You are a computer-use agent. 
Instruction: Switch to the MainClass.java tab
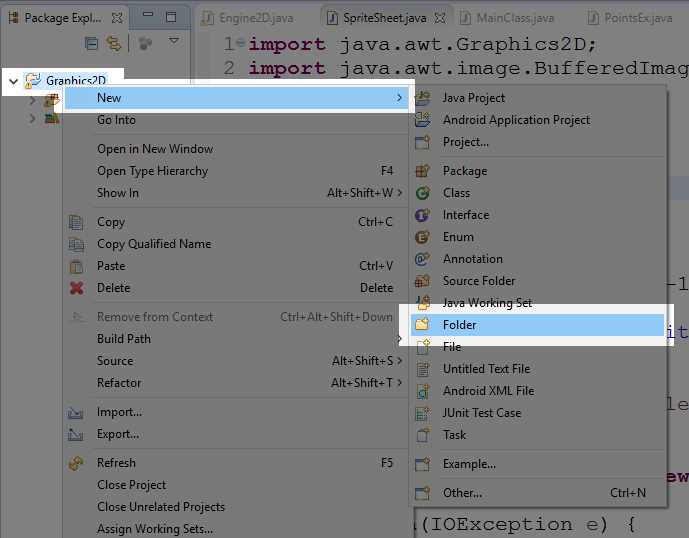tap(507, 18)
